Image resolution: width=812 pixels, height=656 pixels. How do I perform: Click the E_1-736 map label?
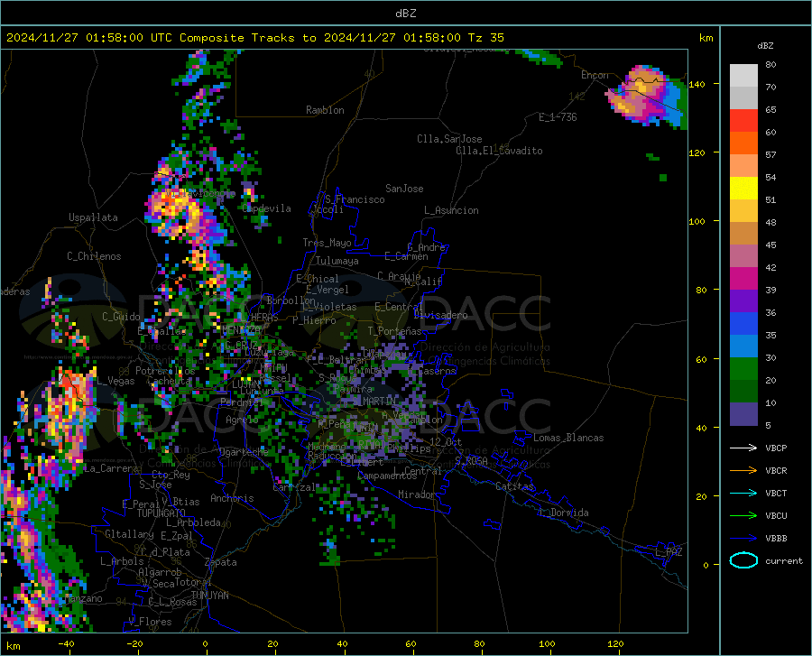[558, 117]
